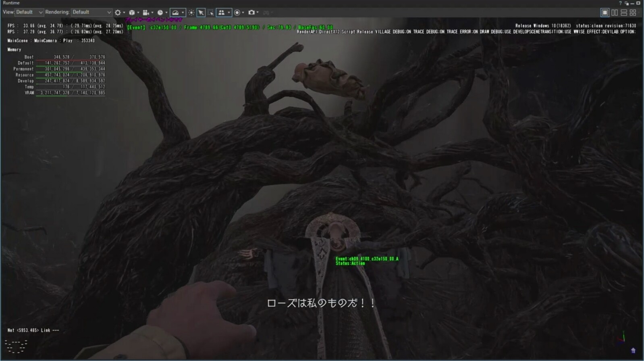This screenshot has width=644, height=361.
Task: Select single viewport layout
Action: pos(605,13)
